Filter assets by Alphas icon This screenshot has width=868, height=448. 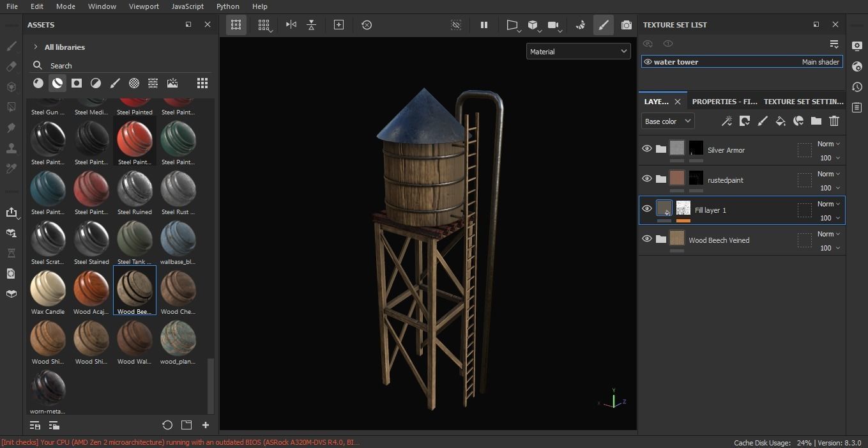point(134,83)
